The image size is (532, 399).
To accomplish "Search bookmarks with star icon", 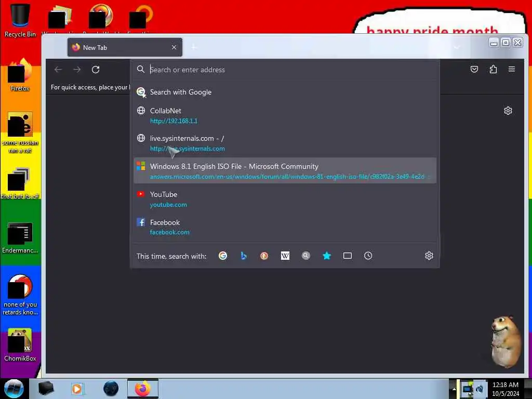I will [x=327, y=256].
